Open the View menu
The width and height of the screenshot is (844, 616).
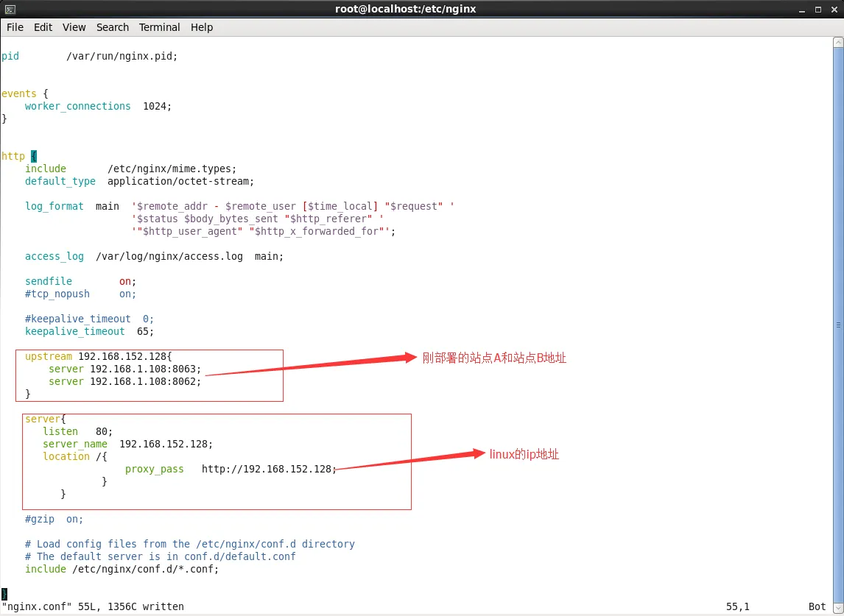(74, 27)
